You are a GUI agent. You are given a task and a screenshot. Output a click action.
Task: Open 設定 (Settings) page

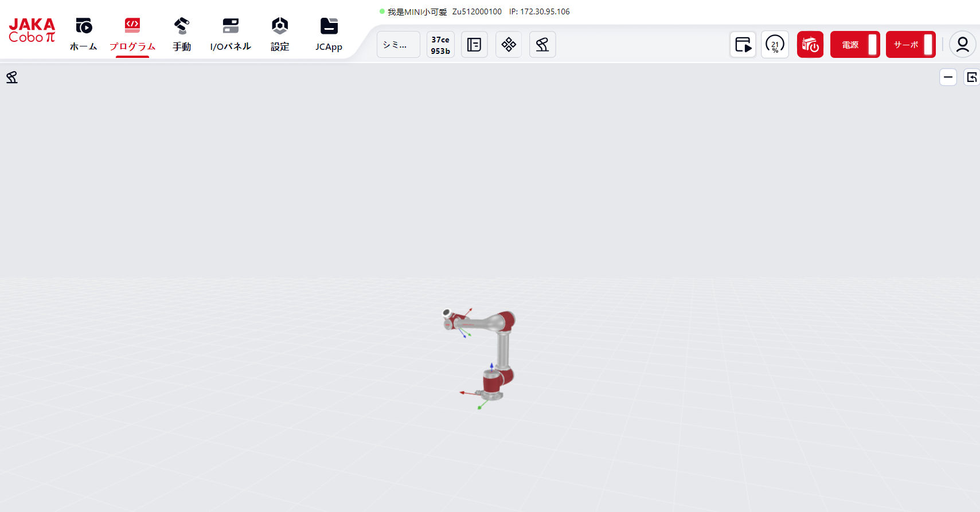point(280,34)
